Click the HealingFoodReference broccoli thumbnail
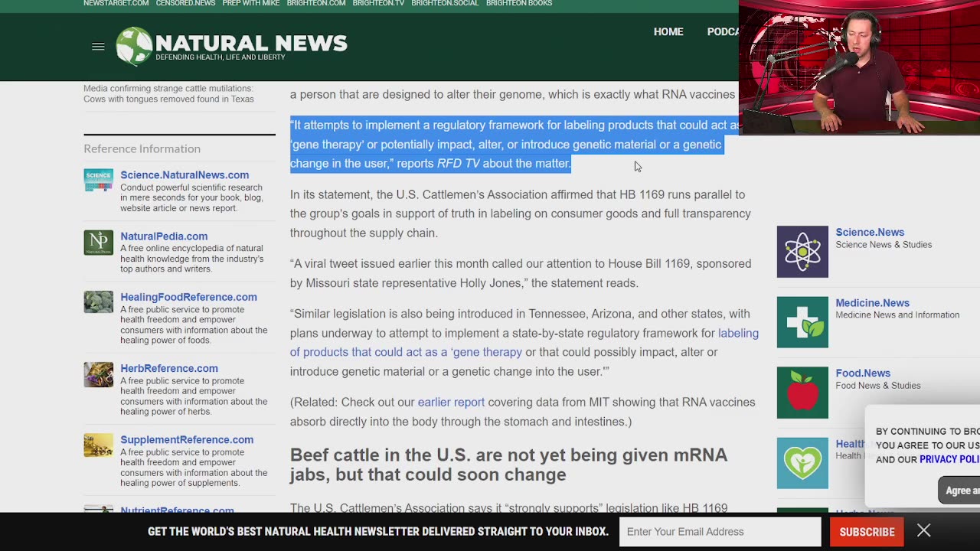The image size is (980, 551). pos(98,302)
